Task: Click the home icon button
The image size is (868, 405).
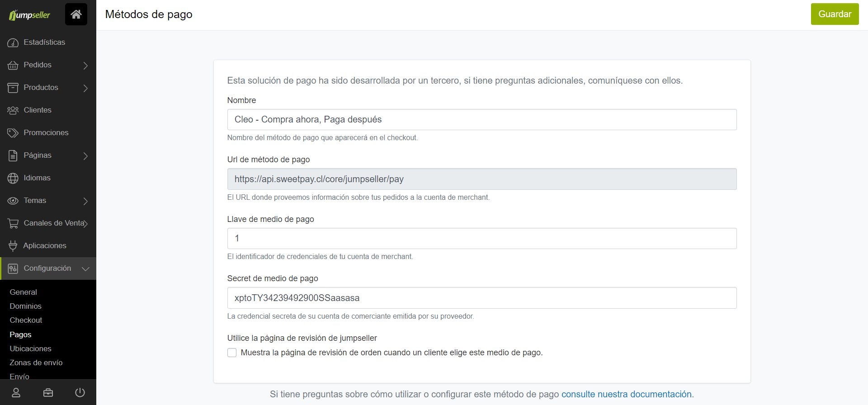Action: [76, 14]
